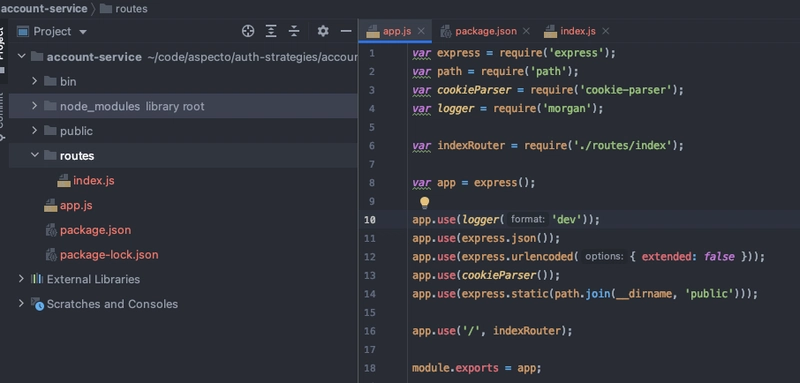Click the External Libraries icon
The image size is (800, 383).
tap(37, 279)
